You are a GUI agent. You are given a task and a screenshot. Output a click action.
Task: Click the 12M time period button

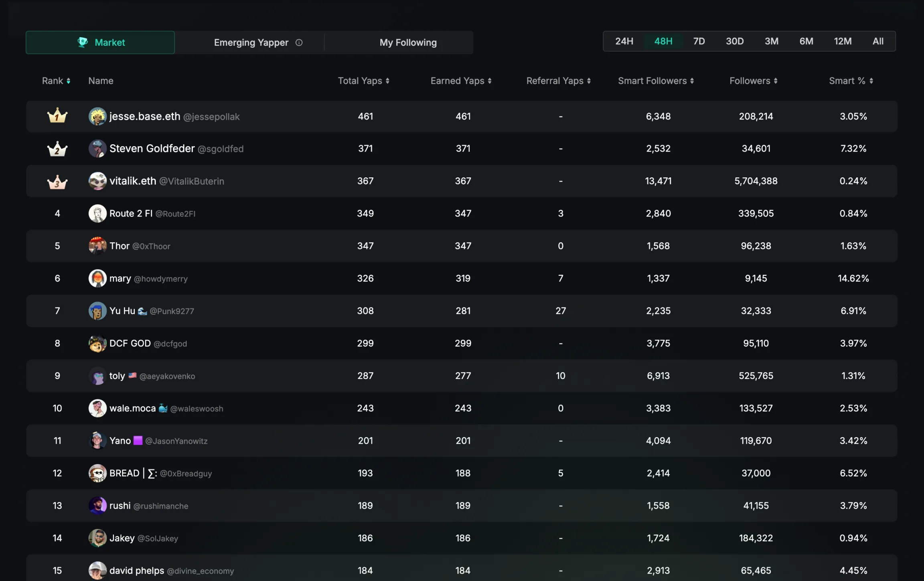(x=842, y=41)
